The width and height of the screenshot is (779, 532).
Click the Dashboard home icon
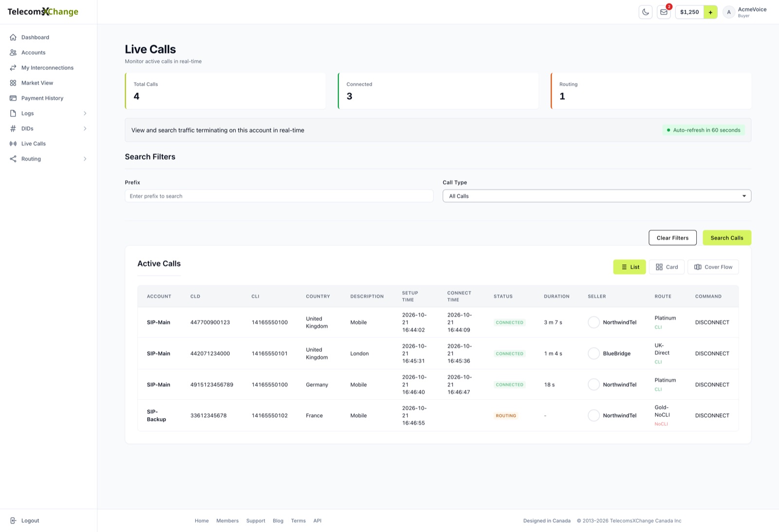click(13, 37)
